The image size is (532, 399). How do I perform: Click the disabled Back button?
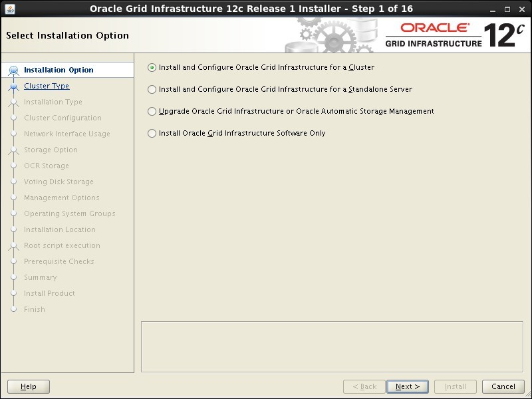coord(364,386)
